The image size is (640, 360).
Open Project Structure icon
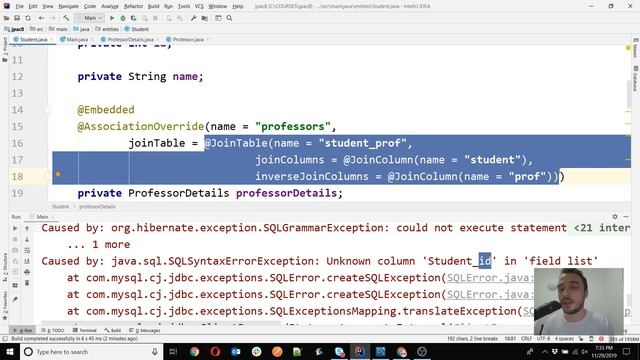coord(204,18)
